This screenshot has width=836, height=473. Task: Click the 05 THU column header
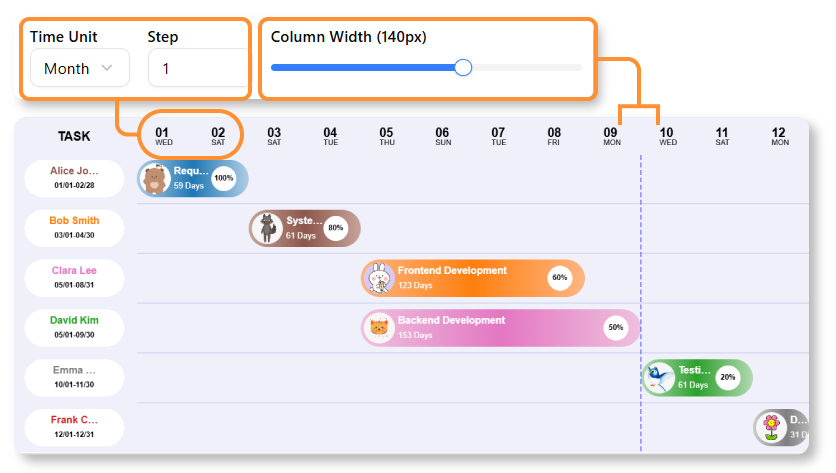386,136
